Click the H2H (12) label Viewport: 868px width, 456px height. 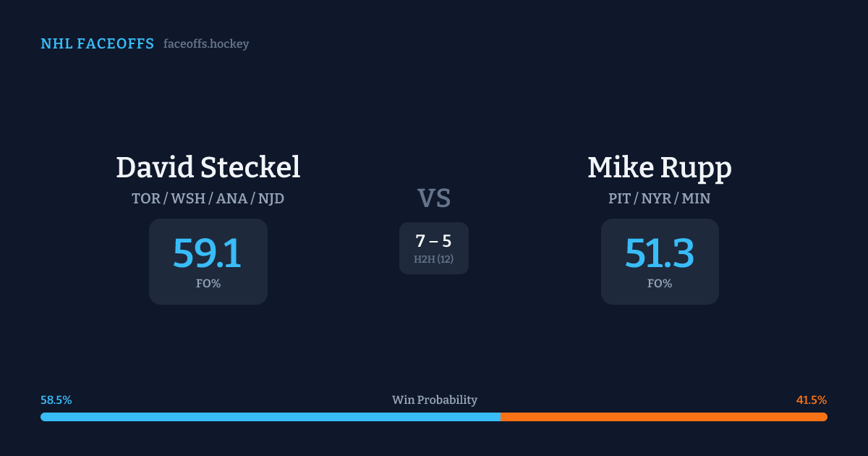tap(434, 259)
